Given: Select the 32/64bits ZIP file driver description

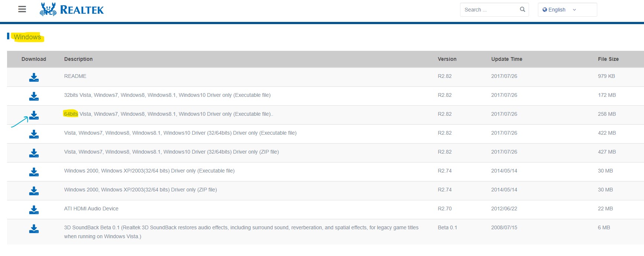Looking at the screenshot, I should (171, 152).
